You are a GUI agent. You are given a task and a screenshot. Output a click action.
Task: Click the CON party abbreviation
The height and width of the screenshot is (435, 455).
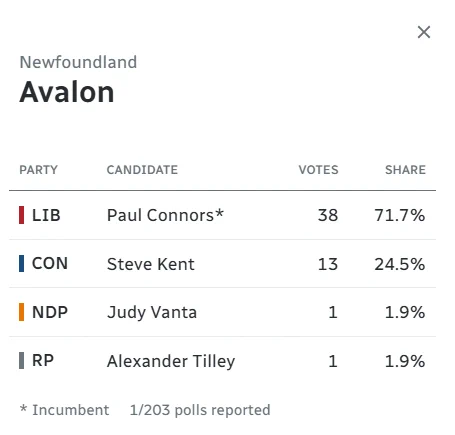tap(50, 264)
